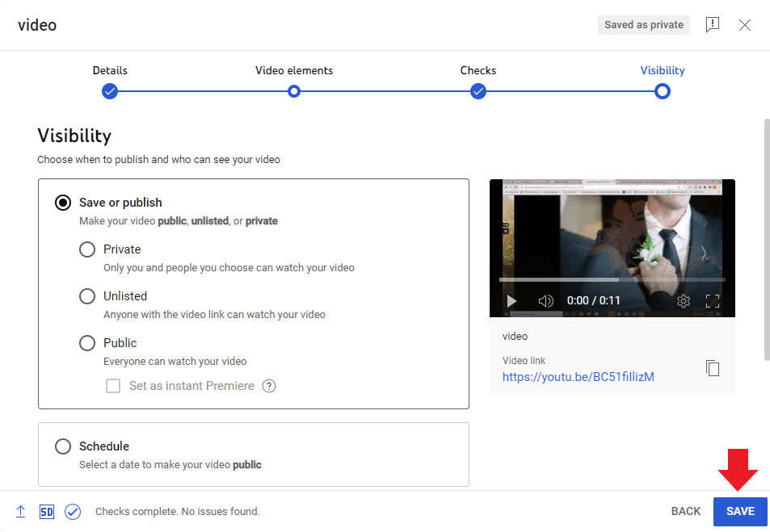Viewport: 770px width, 532px height.
Task: Click the upload status arrow icon
Action: [x=20, y=511]
